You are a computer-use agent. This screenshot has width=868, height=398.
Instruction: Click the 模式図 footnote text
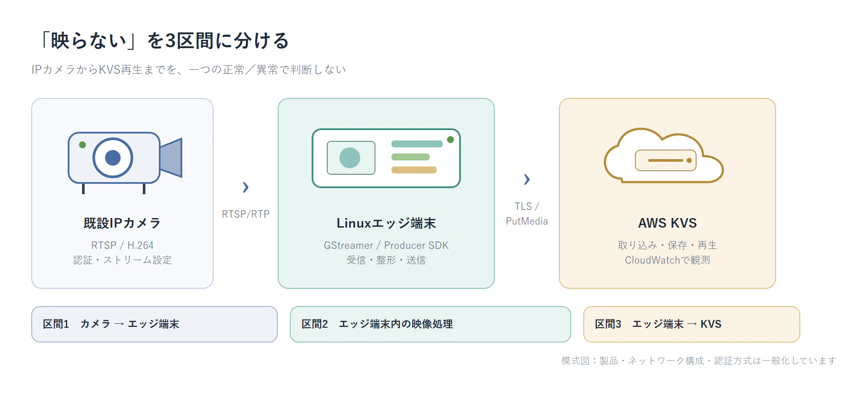point(699,361)
